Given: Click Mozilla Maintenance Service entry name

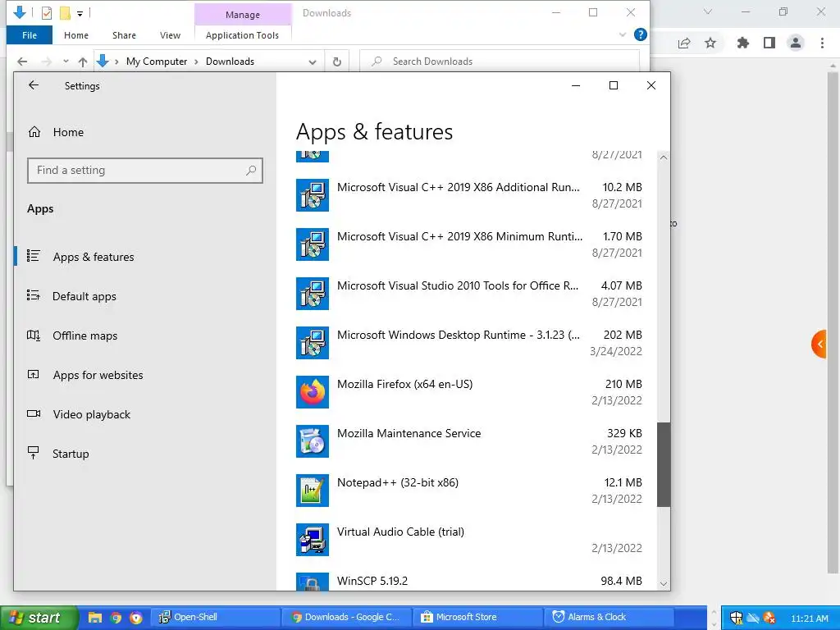Looking at the screenshot, I should point(409,433).
